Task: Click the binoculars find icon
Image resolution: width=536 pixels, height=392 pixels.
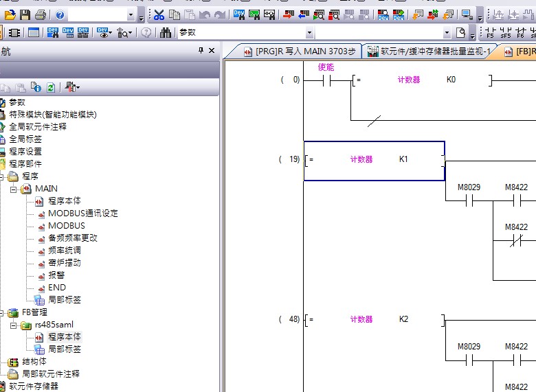Action: 166,32
